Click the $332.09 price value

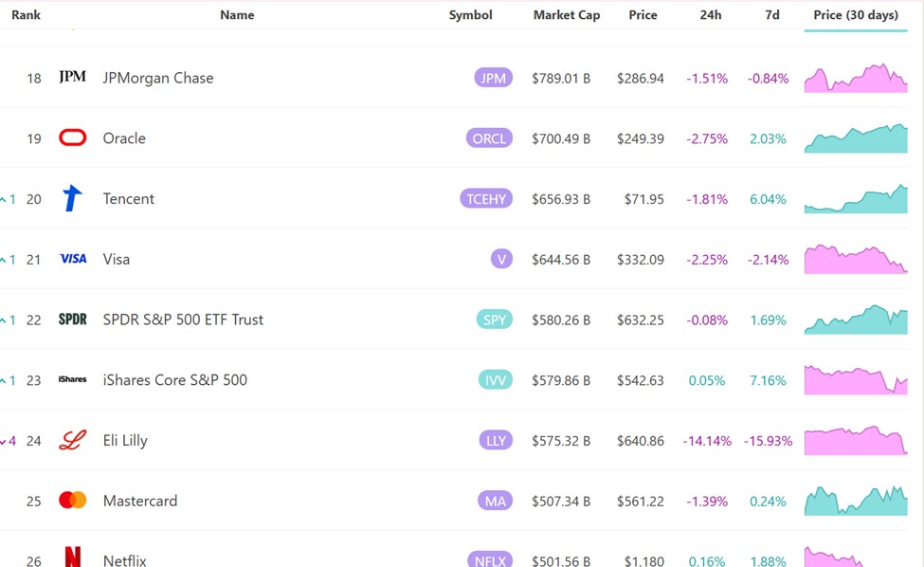(641, 260)
